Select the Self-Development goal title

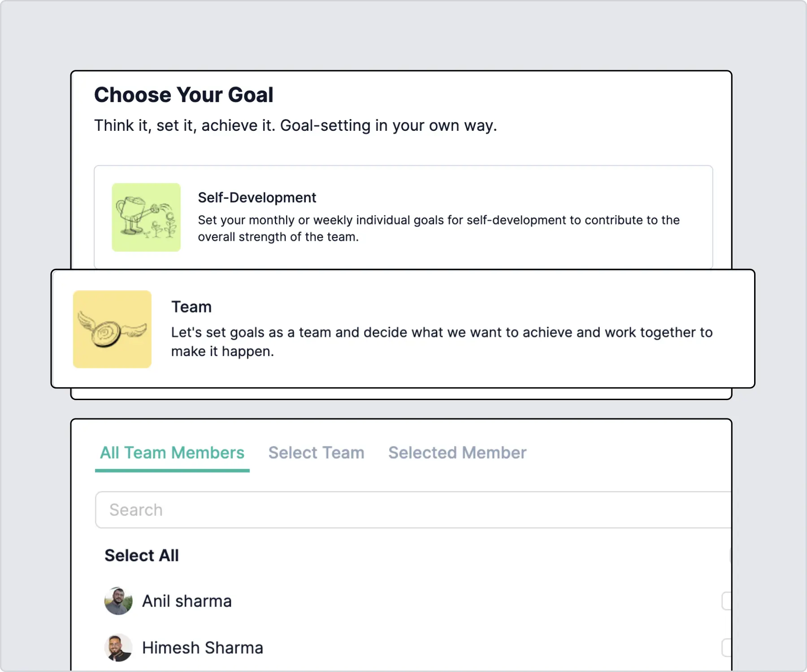257,198
